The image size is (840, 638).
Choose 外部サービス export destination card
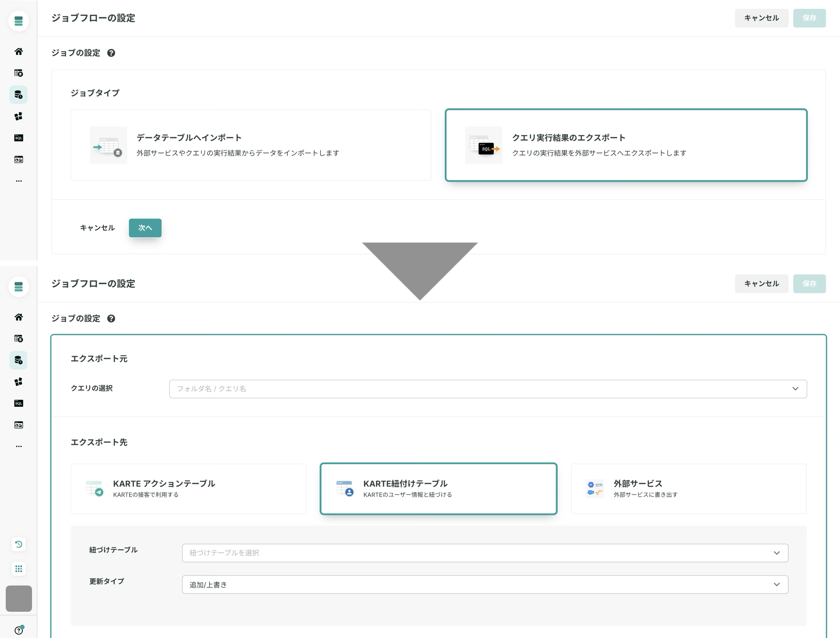point(688,489)
